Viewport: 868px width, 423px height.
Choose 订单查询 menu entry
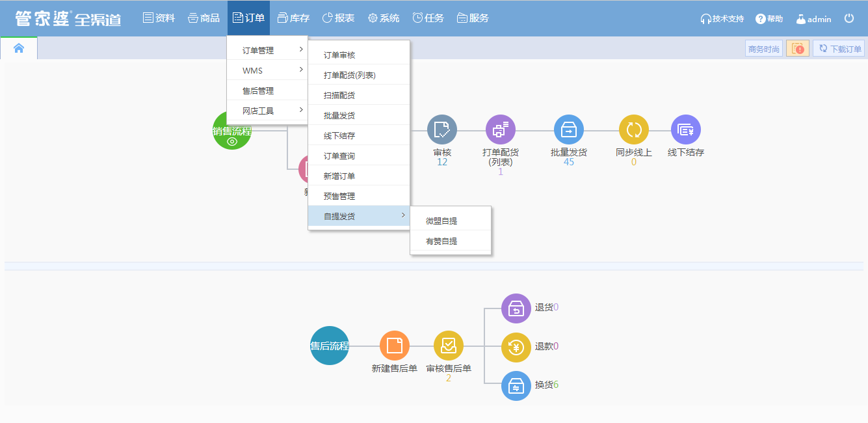(x=339, y=156)
